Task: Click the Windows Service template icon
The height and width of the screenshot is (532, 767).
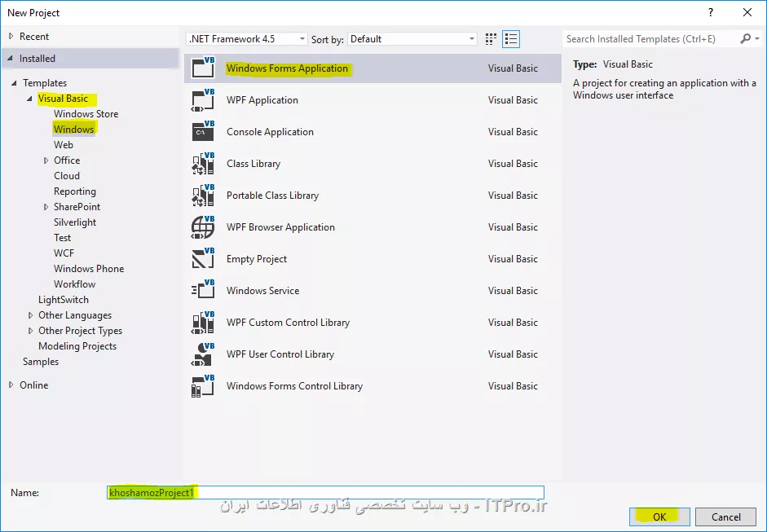Action: [x=203, y=291]
